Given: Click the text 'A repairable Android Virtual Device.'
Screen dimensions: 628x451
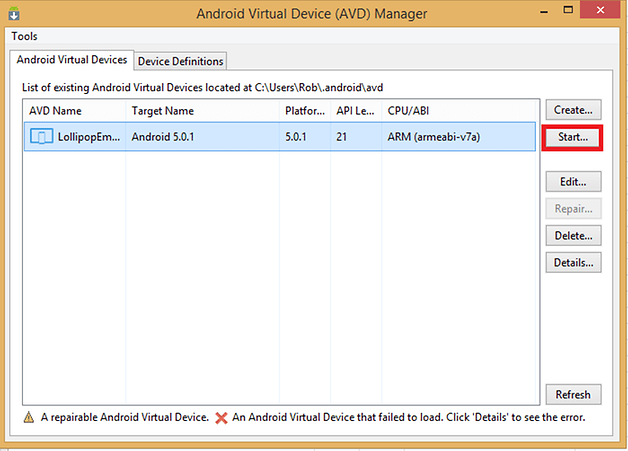Looking at the screenshot, I should click(125, 417).
